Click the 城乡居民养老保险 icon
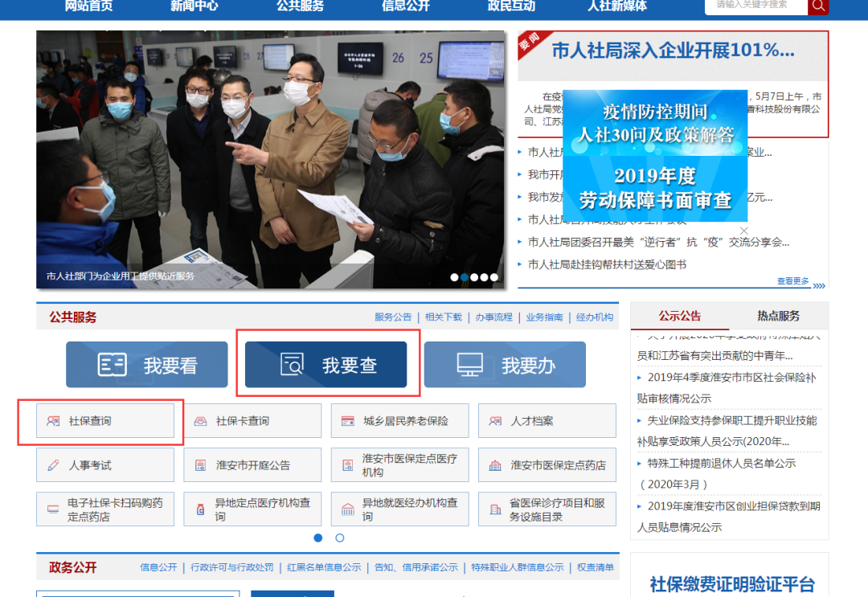The width and height of the screenshot is (868, 597). coord(348,421)
